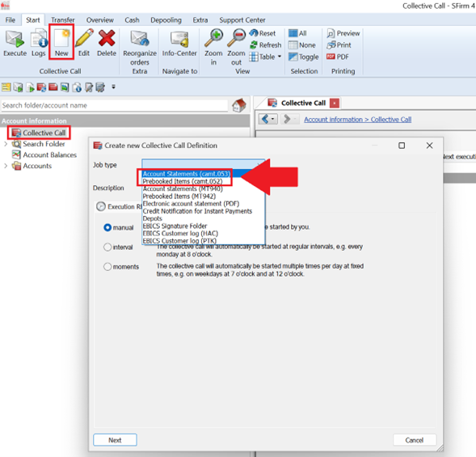Screen dimensions: 476x457
Task: Select the manual execution radio button
Action: pyautogui.click(x=107, y=227)
